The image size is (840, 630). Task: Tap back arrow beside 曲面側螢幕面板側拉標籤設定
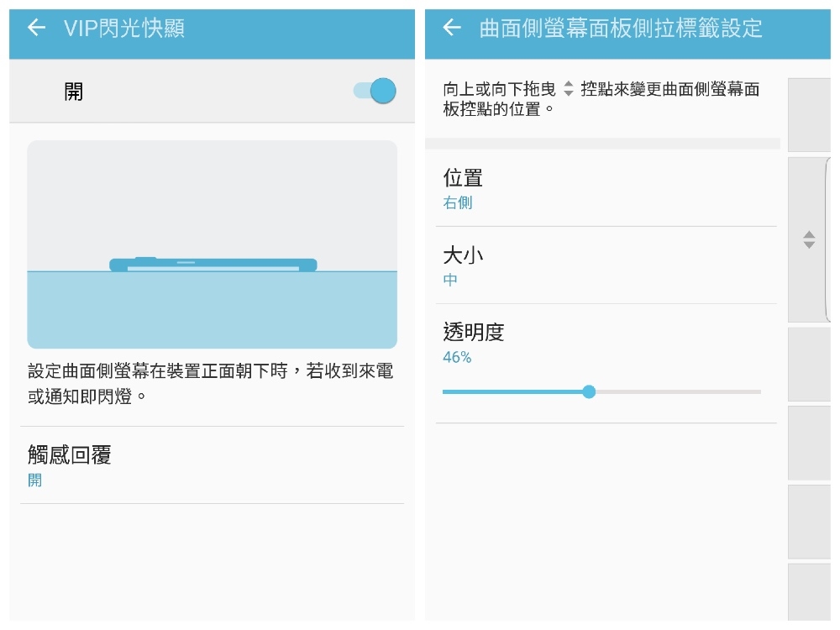[x=452, y=28]
